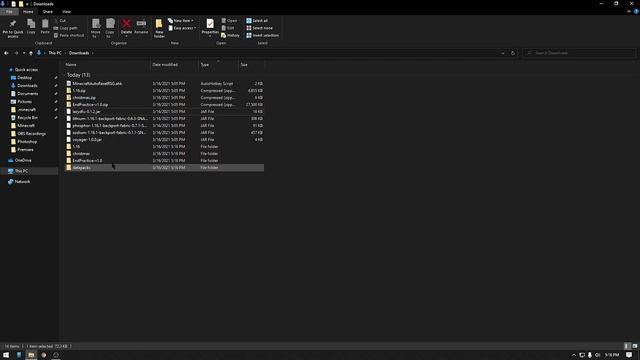Viewport: 640px width, 360px height.
Task: Click Copy path in the ribbon
Action: [66, 28]
